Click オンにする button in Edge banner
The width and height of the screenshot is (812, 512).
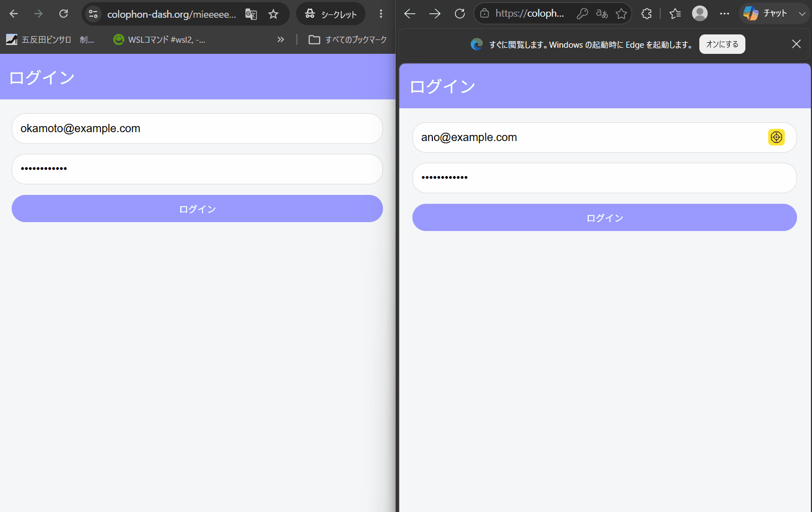(722, 44)
